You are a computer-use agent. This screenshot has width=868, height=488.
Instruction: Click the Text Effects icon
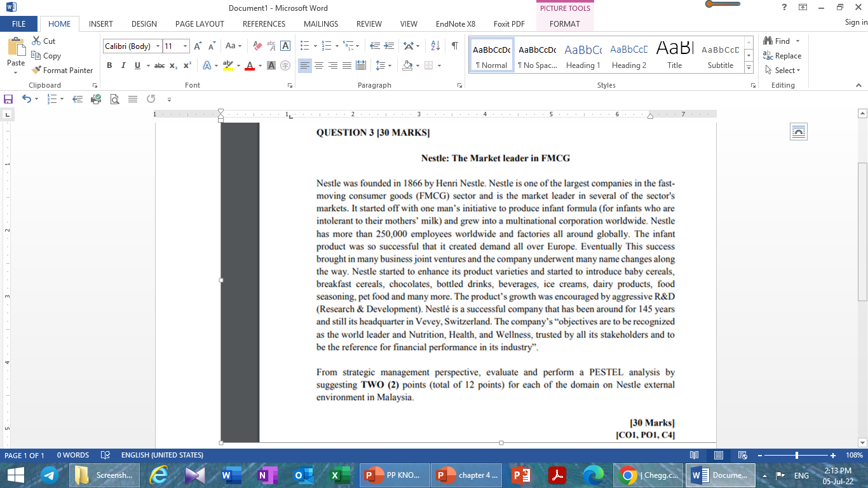tap(207, 65)
